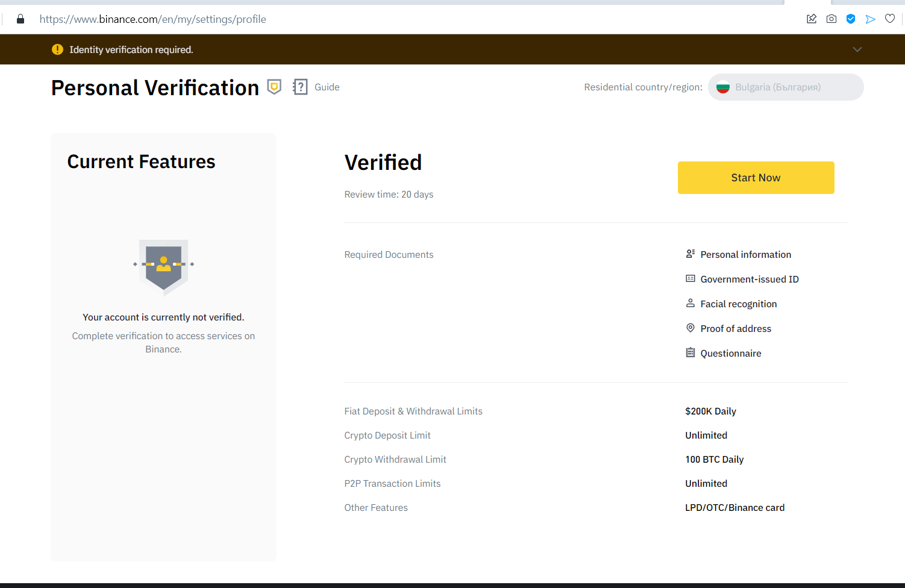Viewport: 905px width, 588px height.
Task: Click 'Personal Verification' page title
Action: [155, 88]
